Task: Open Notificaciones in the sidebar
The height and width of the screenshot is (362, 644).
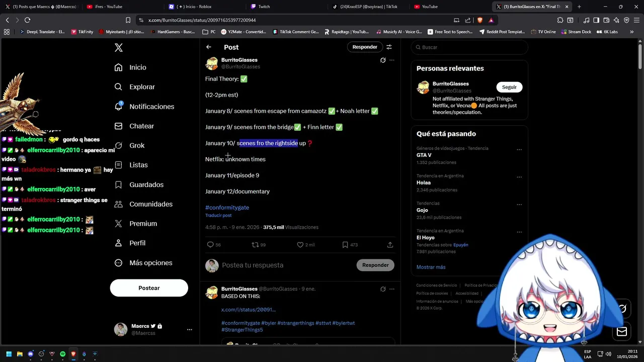Action: pos(144,107)
